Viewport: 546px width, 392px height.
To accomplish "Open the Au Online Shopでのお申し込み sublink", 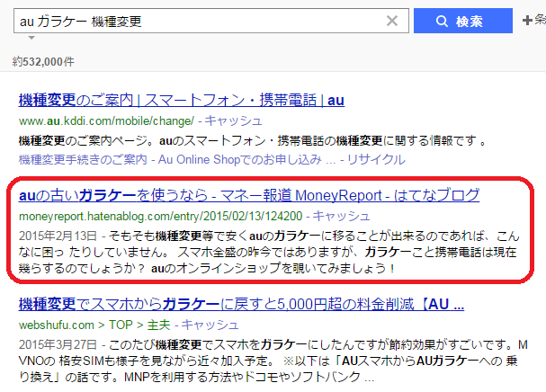I will pyautogui.click(x=239, y=159).
